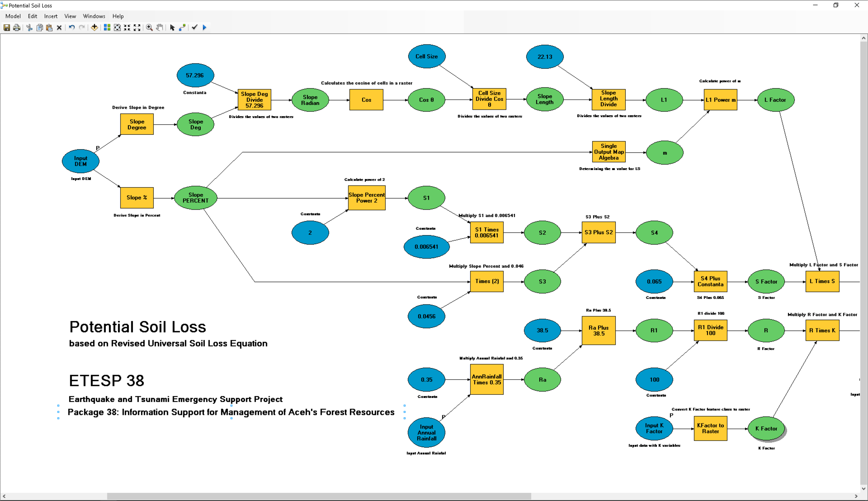The height and width of the screenshot is (501, 868).
Task: Click the horizontal scrollbar right arrow
Action: click(856, 496)
